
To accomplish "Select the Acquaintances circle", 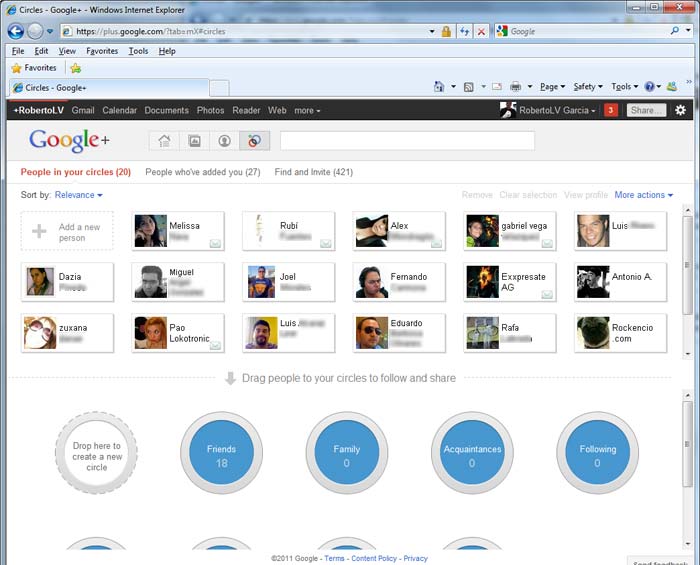I will coord(472,453).
